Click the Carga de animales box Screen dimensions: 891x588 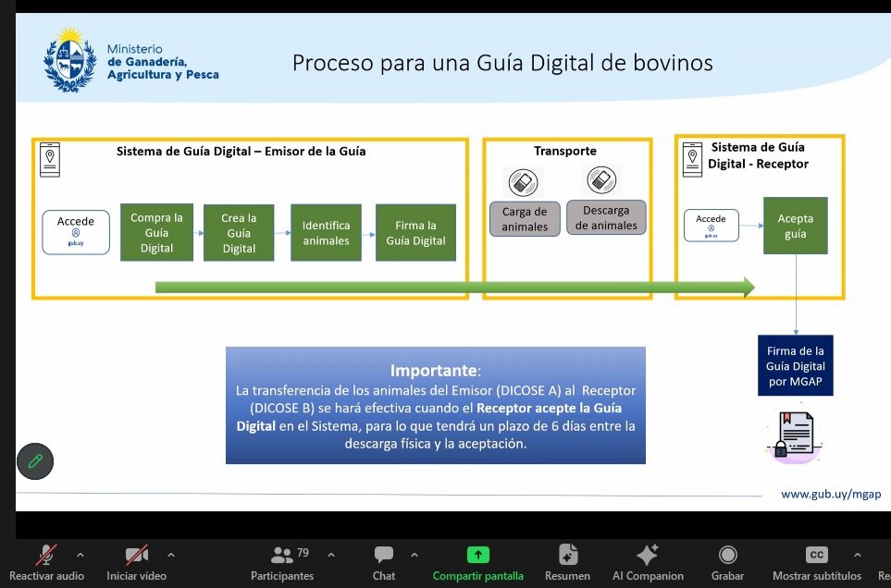pos(525,219)
